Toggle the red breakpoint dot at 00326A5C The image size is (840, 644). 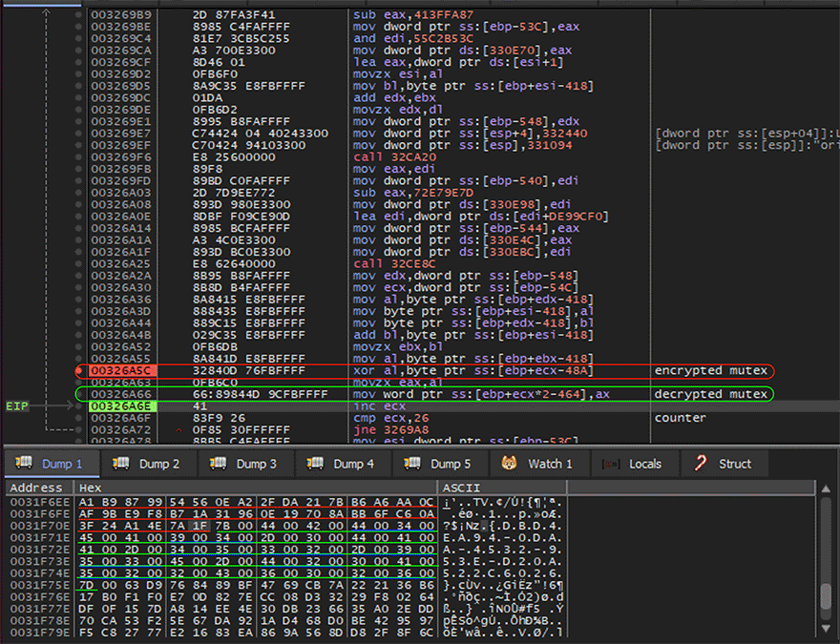78,370
